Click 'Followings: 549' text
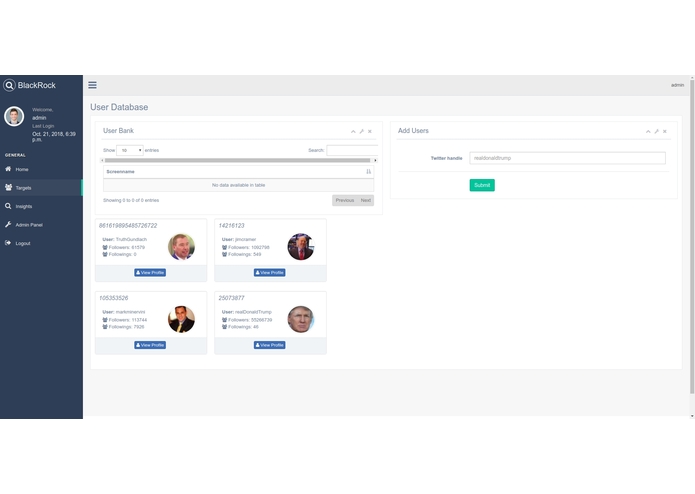The width and height of the screenshot is (695, 494). (245, 255)
